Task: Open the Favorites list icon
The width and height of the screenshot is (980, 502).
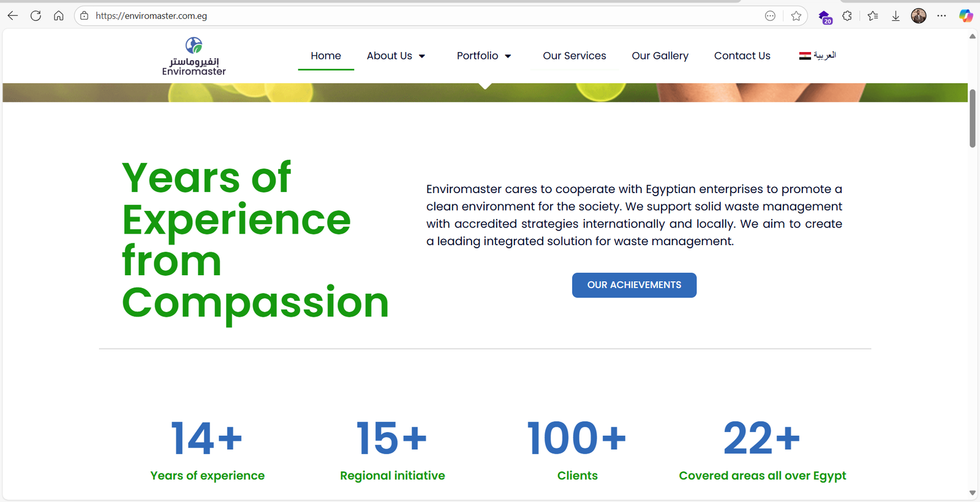Action: point(873,16)
